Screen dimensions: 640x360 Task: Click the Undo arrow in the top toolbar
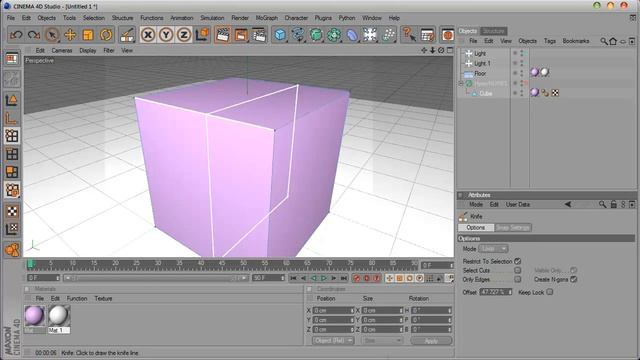point(16,35)
